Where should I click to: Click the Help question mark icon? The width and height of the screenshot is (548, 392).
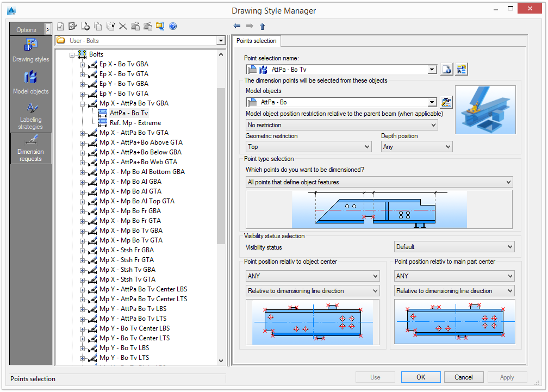[173, 26]
